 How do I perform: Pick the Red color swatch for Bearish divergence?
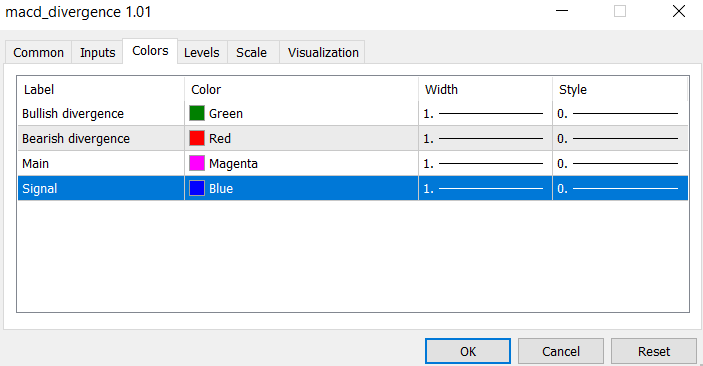197,138
